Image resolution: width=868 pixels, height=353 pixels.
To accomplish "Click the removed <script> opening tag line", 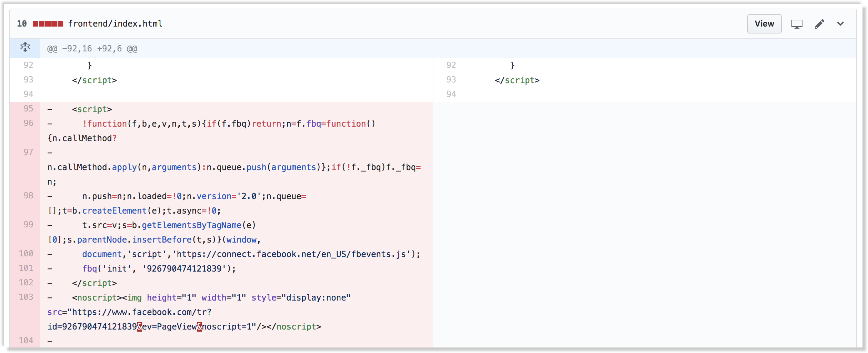I will pyautogui.click(x=92, y=109).
